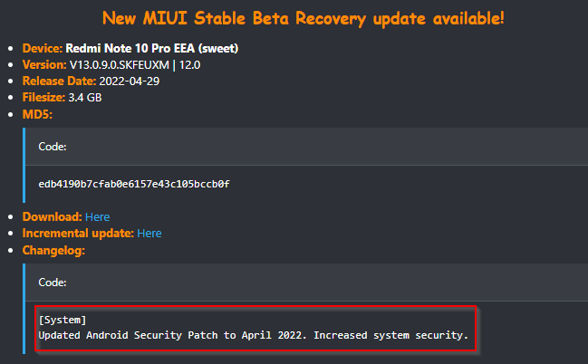Viewport: 588px width, 364px height.
Task: Click the Filesize label
Action: (x=43, y=98)
